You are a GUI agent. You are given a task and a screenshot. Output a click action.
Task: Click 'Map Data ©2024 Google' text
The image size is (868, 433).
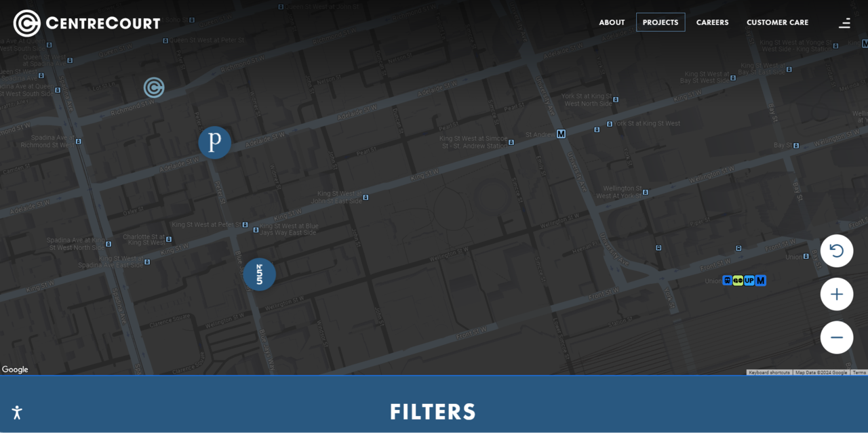[x=821, y=372]
